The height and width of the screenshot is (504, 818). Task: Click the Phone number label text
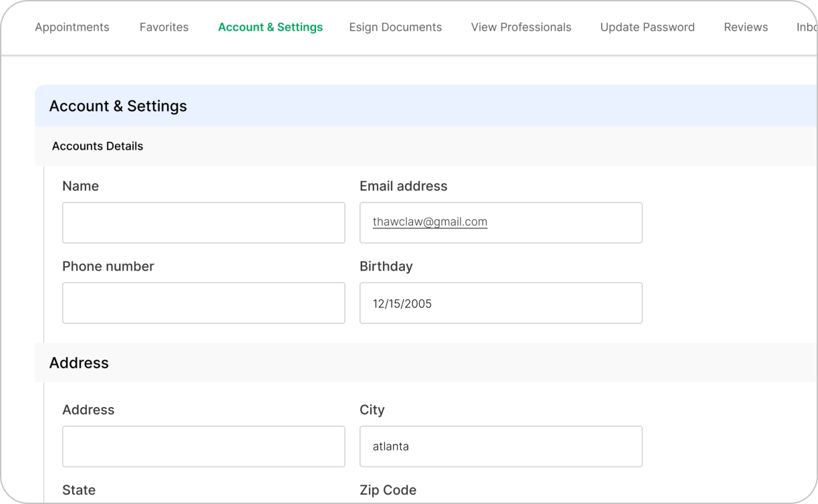click(108, 266)
